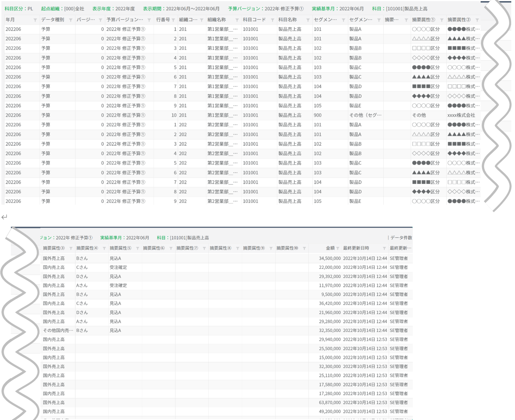Expand filter dropdown for 摘要属性③

tap(71, 248)
